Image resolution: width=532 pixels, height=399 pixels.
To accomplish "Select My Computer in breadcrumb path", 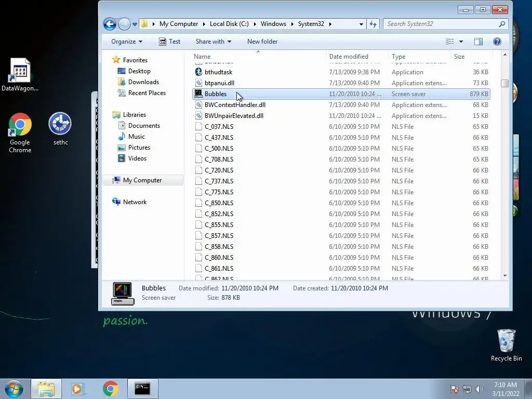I will coord(179,24).
